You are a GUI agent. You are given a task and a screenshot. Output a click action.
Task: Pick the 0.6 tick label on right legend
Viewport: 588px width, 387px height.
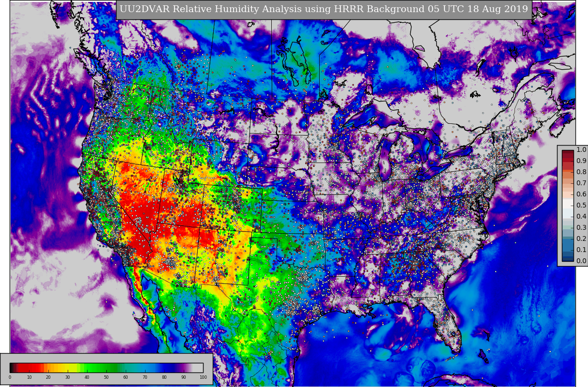pos(581,194)
